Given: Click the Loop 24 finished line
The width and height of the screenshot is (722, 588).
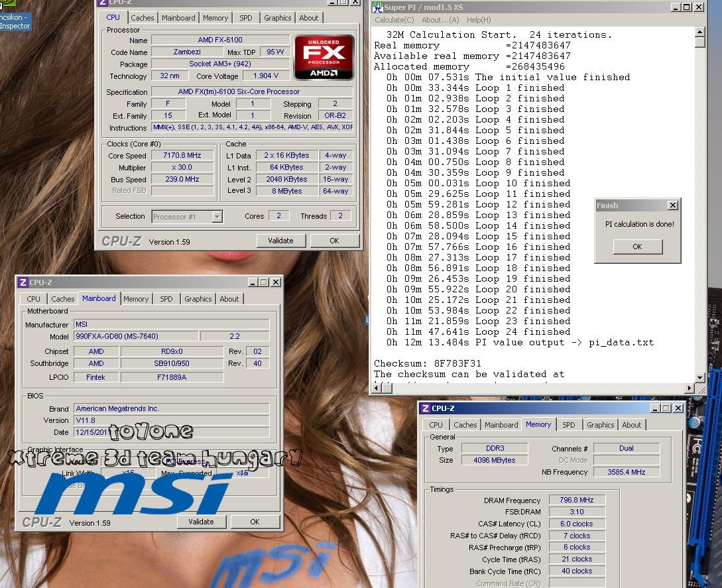Looking at the screenshot, I should (x=479, y=331).
